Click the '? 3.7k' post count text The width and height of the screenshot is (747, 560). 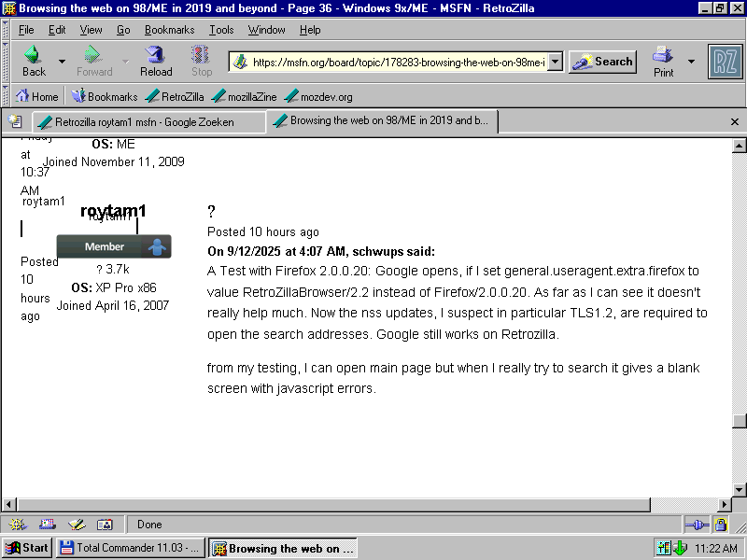[x=113, y=270]
